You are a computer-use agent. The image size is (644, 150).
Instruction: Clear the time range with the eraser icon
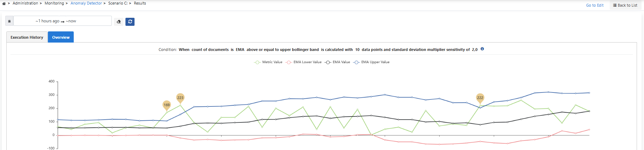point(119,22)
